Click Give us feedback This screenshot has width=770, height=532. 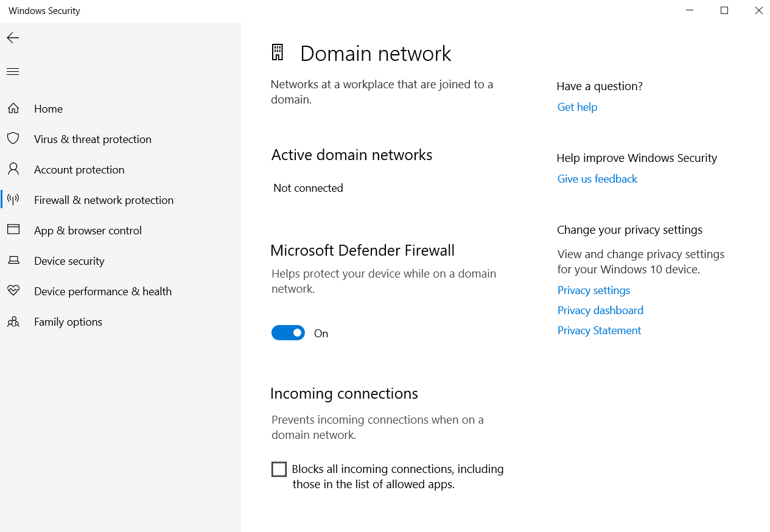pyautogui.click(x=597, y=178)
